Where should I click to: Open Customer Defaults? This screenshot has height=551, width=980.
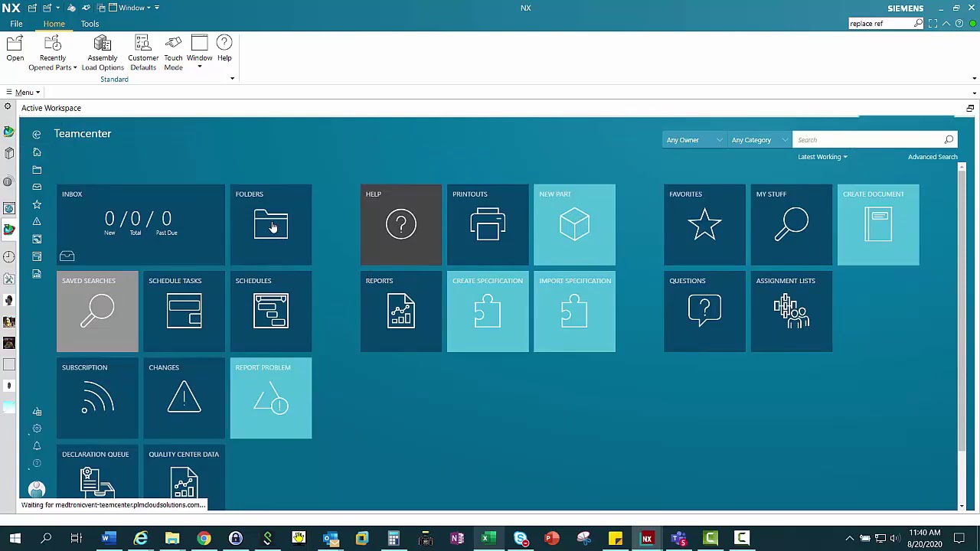143,53
